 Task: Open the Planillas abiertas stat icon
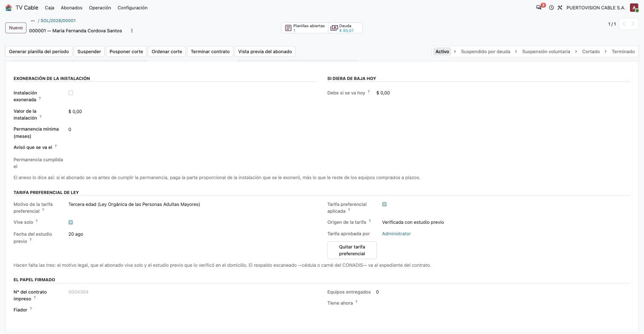[288, 28]
